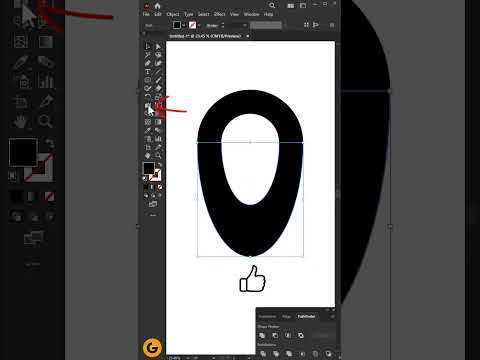Open the View menu
Viewport: 480px width, 360px height.
[234, 14]
